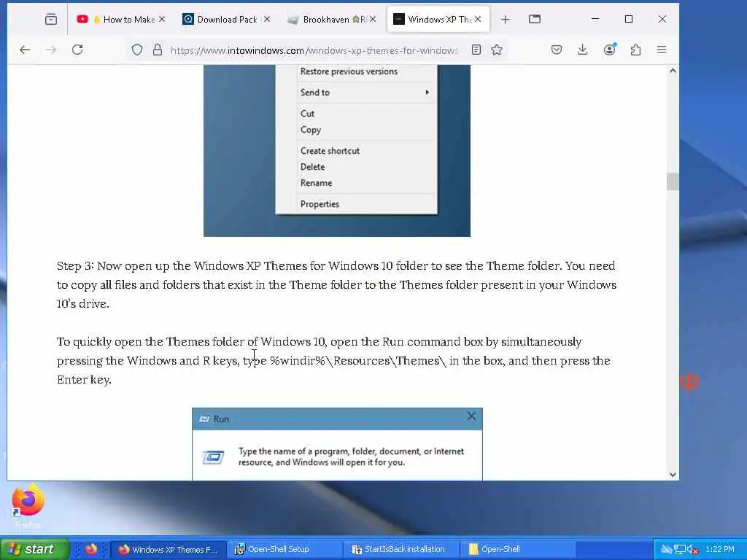Open tracking protection shield icon
The width and height of the screenshot is (747, 560).
(x=136, y=50)
